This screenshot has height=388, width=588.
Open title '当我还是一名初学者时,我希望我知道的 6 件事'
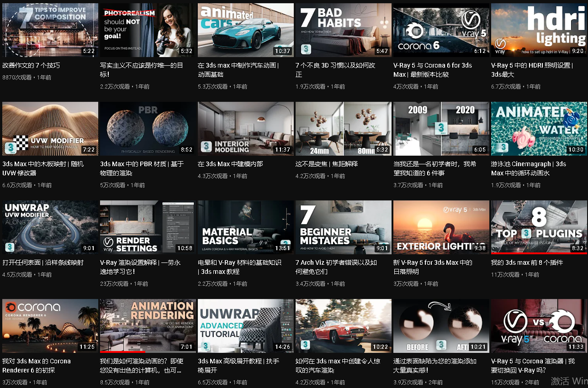click(434, 168)
